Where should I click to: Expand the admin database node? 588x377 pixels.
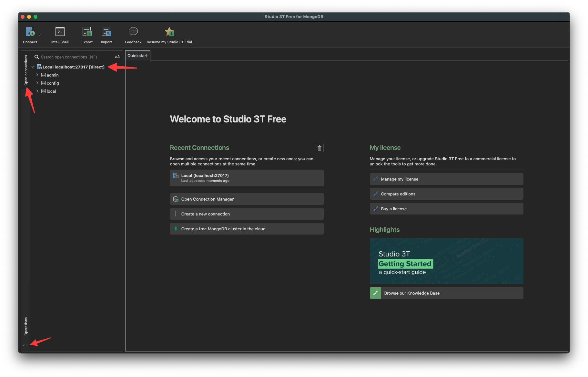click(37, 75)
